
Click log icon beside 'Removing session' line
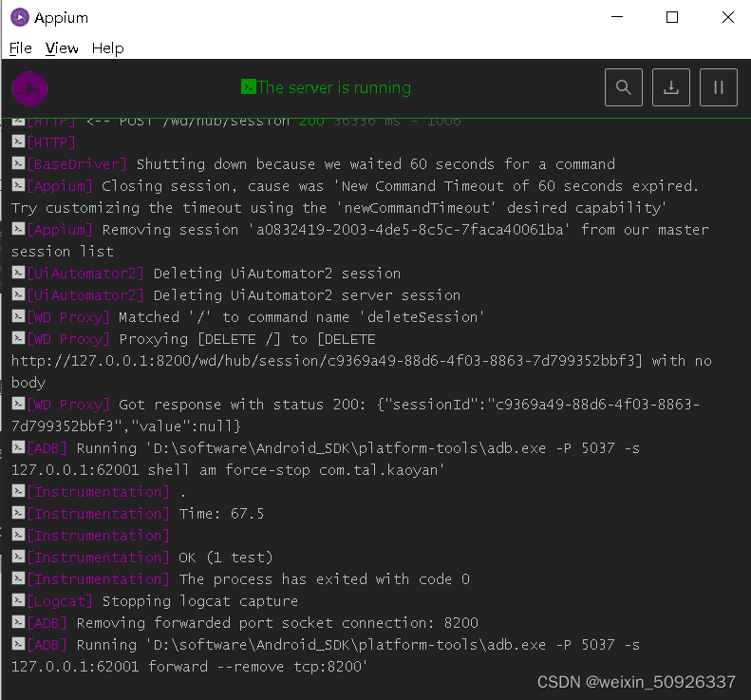click(18, 229)
